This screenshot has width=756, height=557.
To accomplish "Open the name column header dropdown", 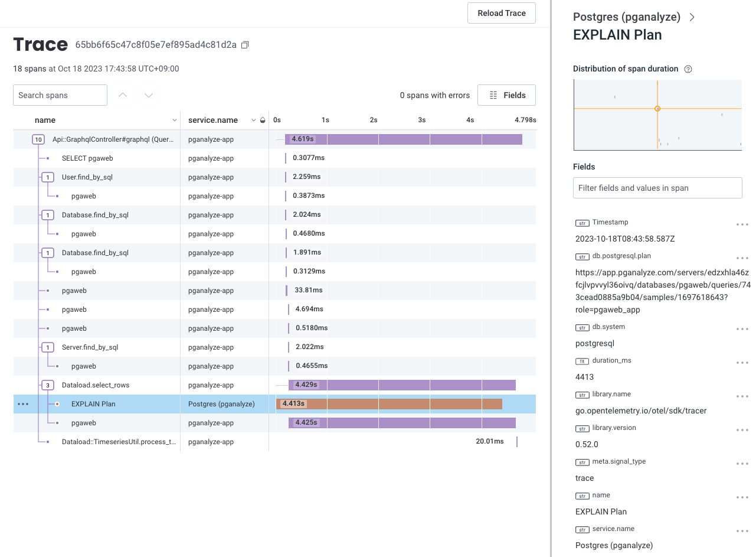I will click(x=174, y=120).
